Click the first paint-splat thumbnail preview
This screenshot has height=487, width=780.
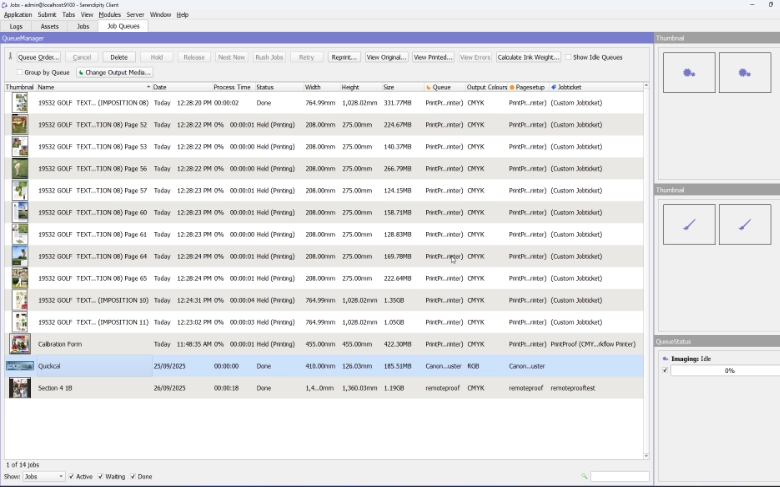(x=688, y=72)
